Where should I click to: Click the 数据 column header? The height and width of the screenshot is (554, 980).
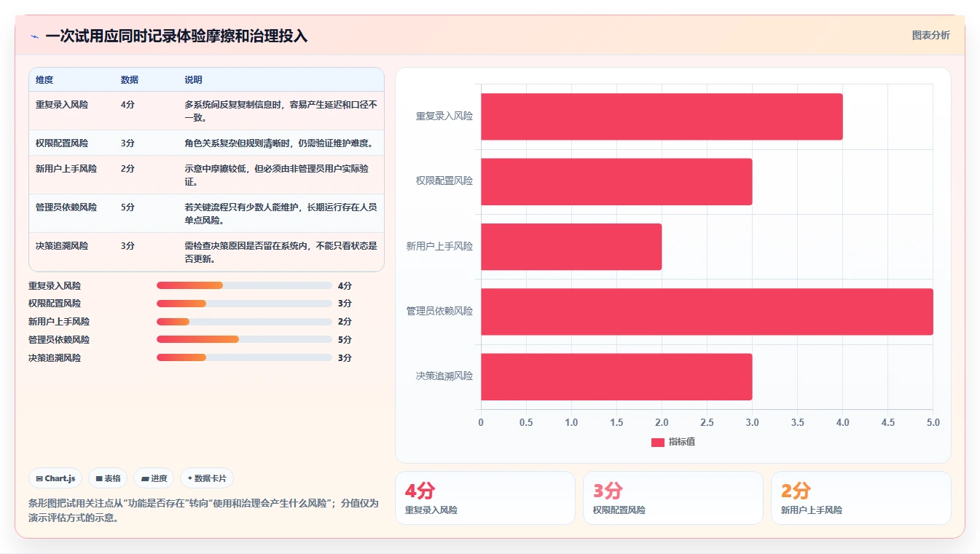129,79
